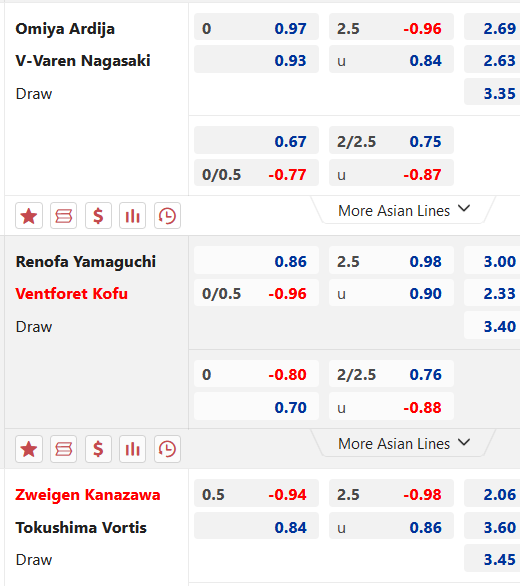Expand More Asian Lines under Renofa Yamaguchi

point(404,444)
